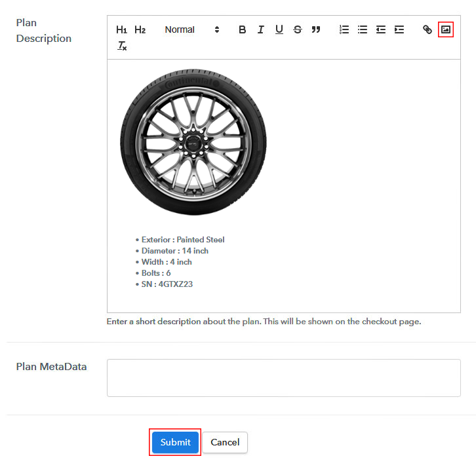The height and width of the screenshot is (469, 476).
Task: Click the 'Diameter : 14 inch' line
Action: click(175, 251)
